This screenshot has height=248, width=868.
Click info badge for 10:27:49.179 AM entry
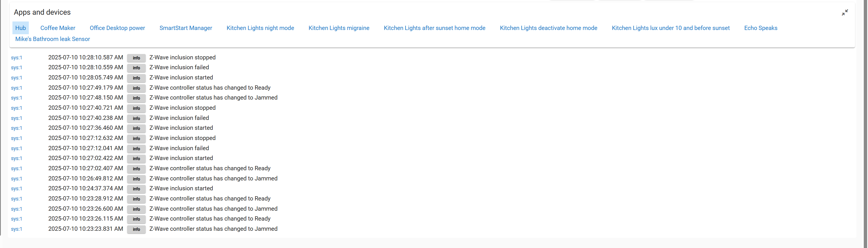point(136,89)
